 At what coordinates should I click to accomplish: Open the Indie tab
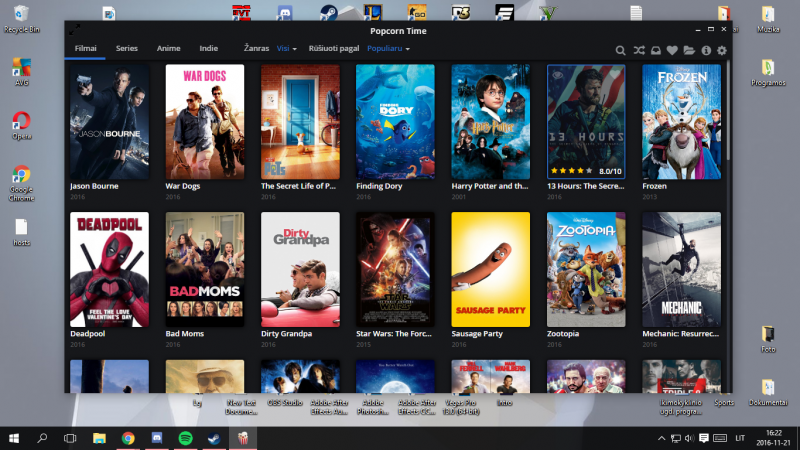[x=209, y=48]
